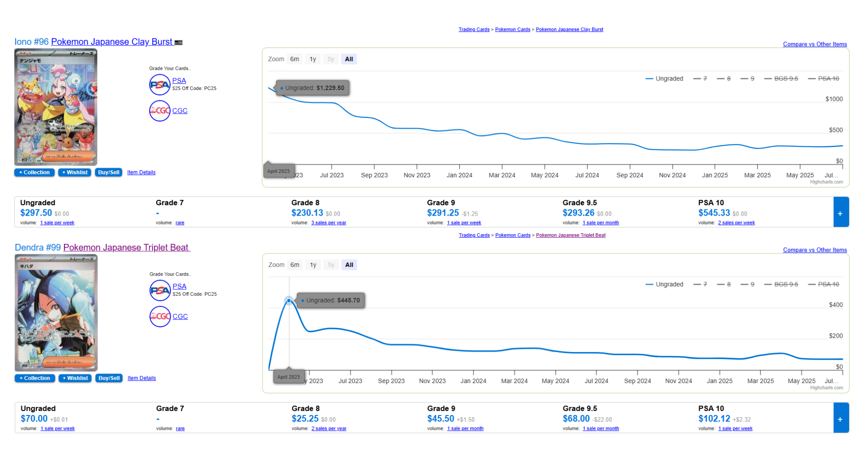Toggle grade 8 series in Iono chart legend
Image resolution: width=868 pixels, height=469 pixels.
click(724, 79)
